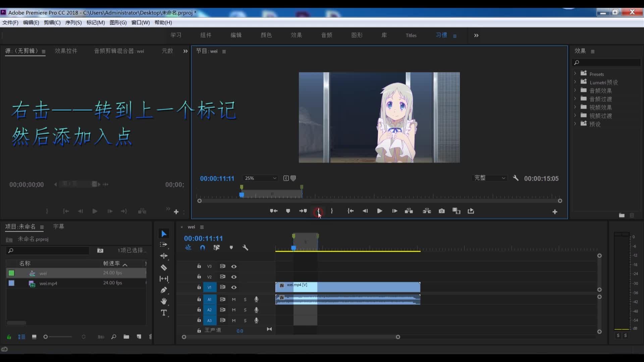Expand 视频过渡 folder
The width and height of the screenshot is (644, 362).
(575, 115)
